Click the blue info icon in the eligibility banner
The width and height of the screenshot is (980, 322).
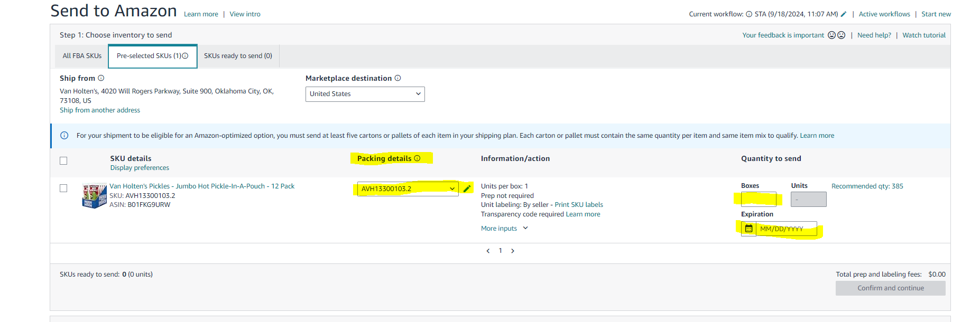point(64,136)
